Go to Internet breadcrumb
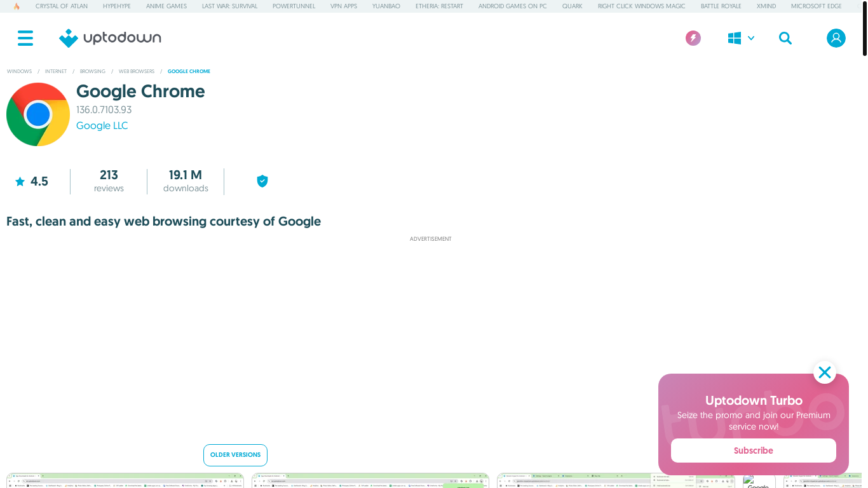The image size is (868, 488). click(x=56, y=72)
